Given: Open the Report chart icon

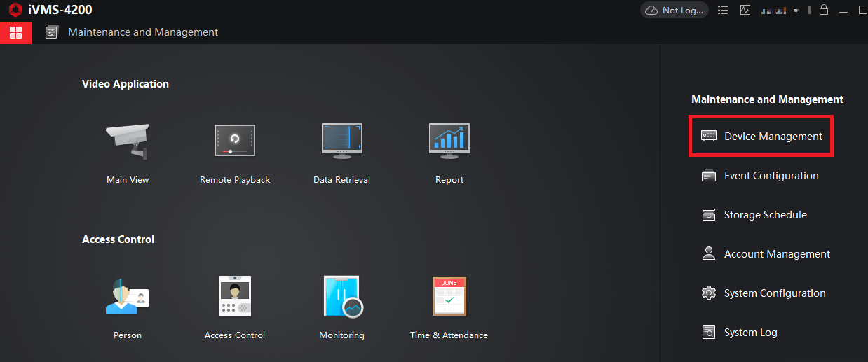Looking at the screenshot, I should (449, 140).
